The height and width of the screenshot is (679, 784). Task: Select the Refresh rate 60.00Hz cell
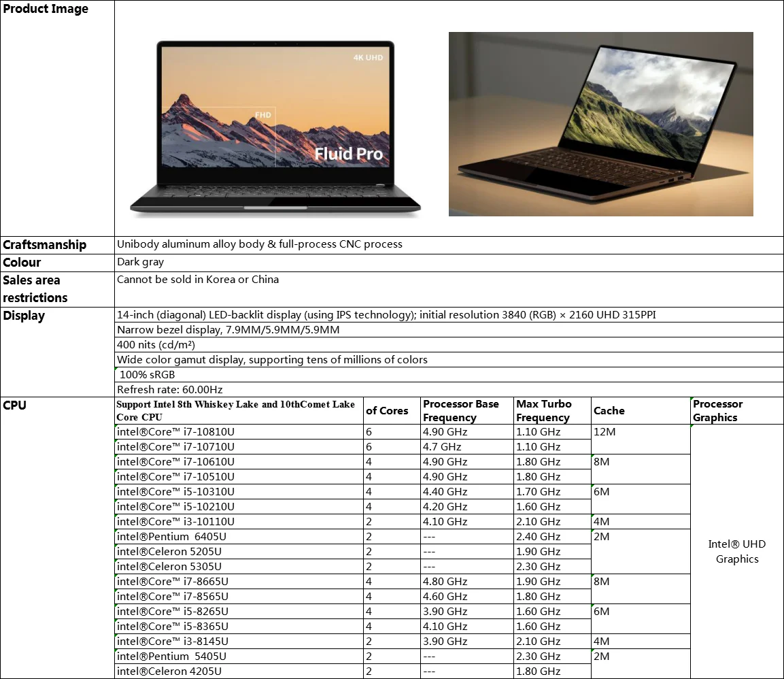click(x=449, y=390)
